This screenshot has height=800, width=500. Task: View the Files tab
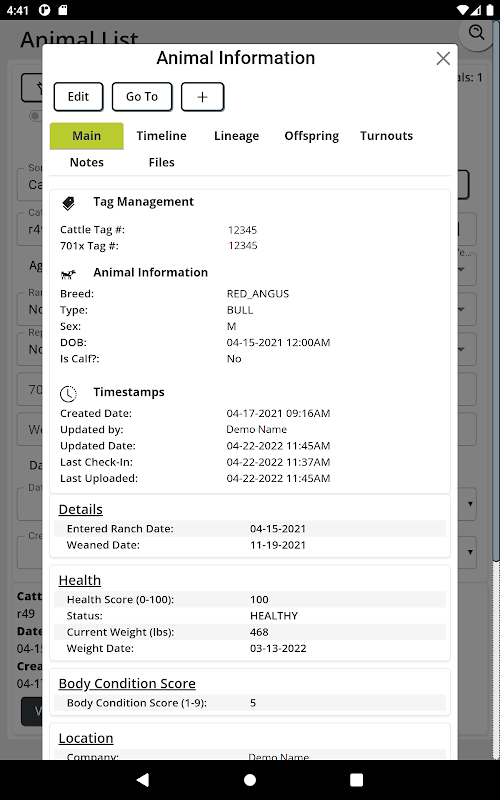[161, 162]
